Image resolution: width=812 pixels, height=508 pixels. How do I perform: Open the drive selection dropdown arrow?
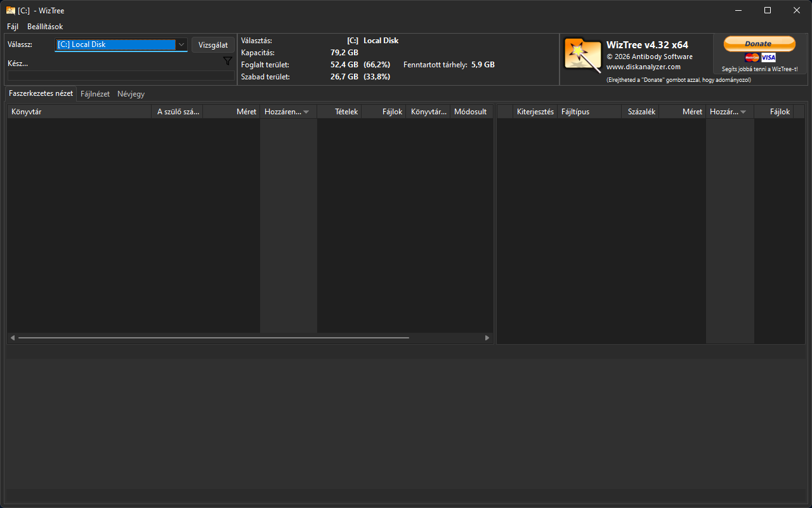click(181, 44)
